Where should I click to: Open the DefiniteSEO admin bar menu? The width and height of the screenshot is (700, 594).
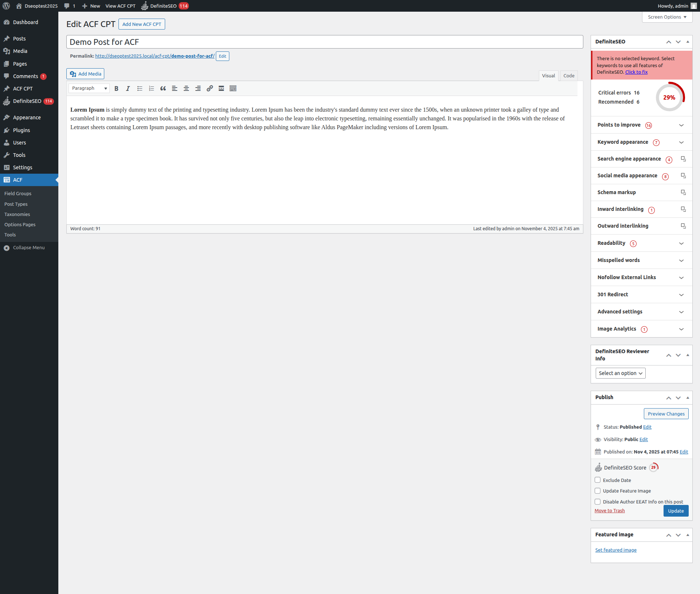[x=165, y=6]
